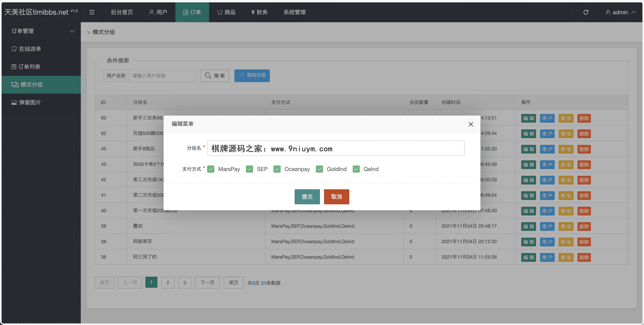Click the 创建时间 column header

pos(451,102)
